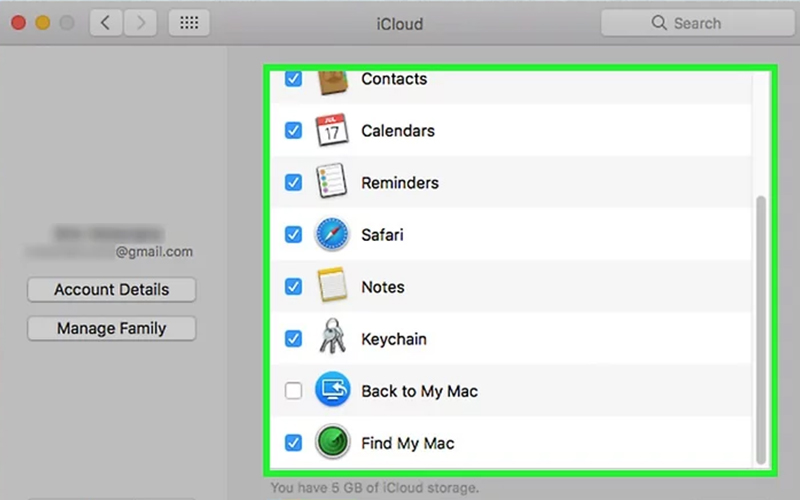Click the Notes notepad icon
This screenshot has width=800, height=500.
pyautogui.click(x=331, y=287)
